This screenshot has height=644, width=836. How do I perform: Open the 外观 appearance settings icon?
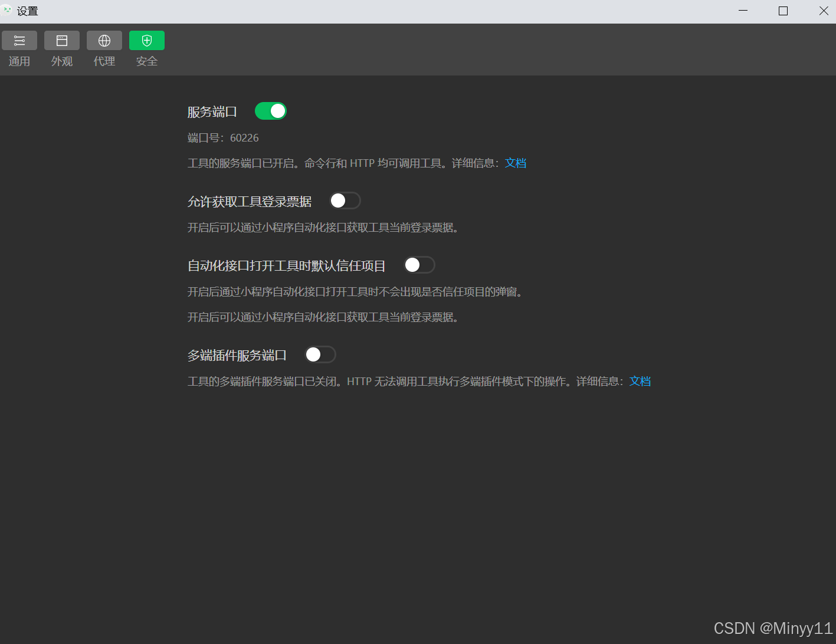(62, 41)
